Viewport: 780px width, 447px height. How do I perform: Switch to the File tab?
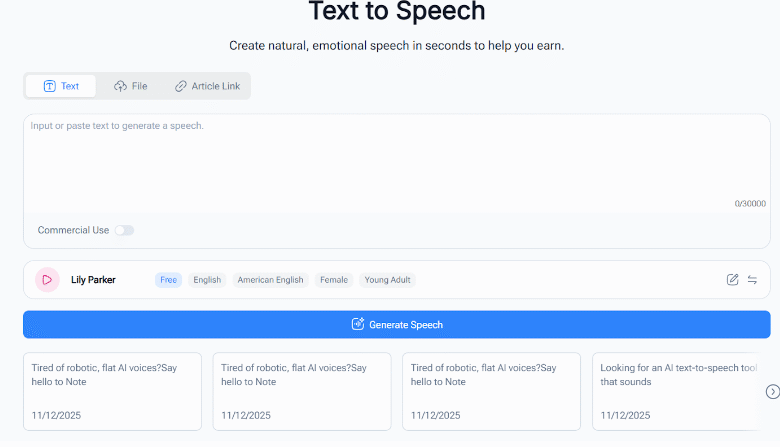click(131, 86)
